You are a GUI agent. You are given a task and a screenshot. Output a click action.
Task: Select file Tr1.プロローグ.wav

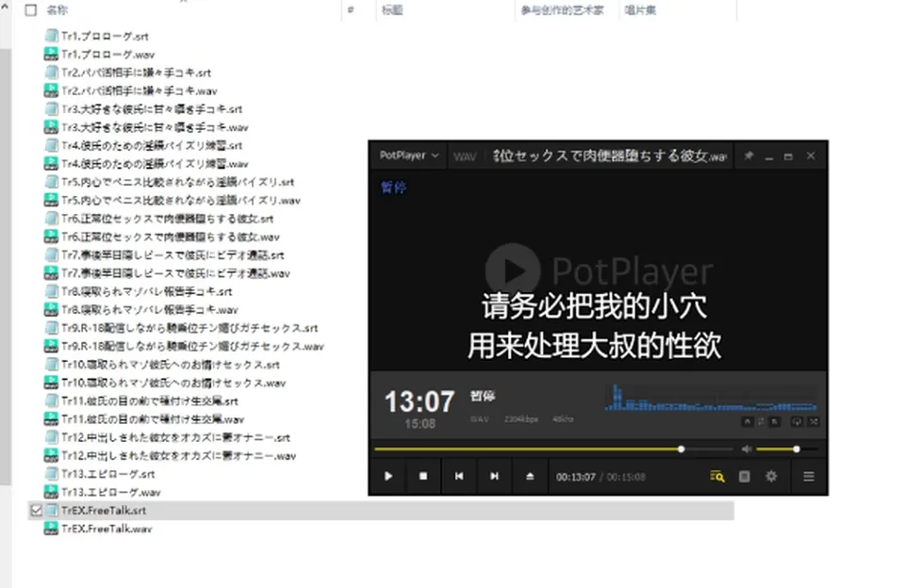(x=99, y=55)
